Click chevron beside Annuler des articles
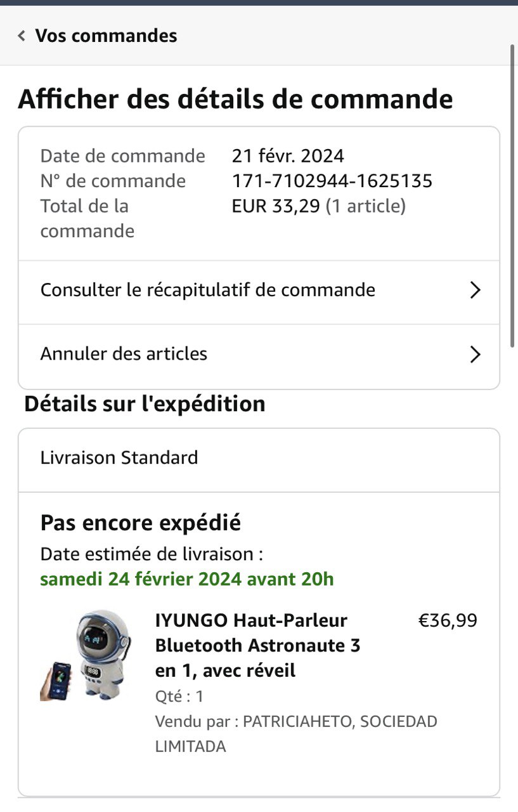Screen dimensions: 518x812 475,354
